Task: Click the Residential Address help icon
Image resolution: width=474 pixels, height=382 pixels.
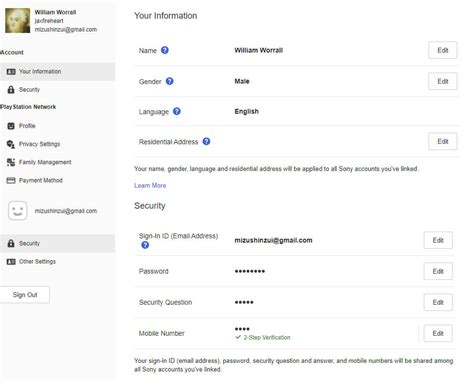Action: tap(206, 141)
